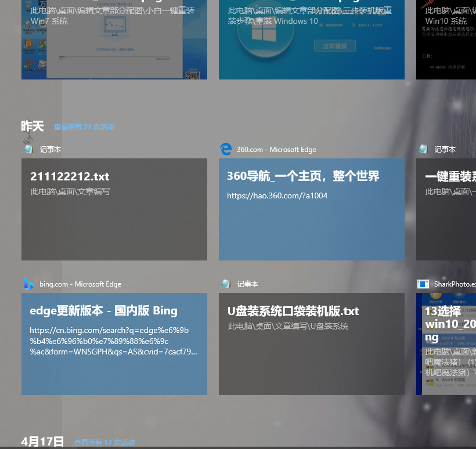Click the Notepad icon above the 一键重装 card

pos(423,149)
